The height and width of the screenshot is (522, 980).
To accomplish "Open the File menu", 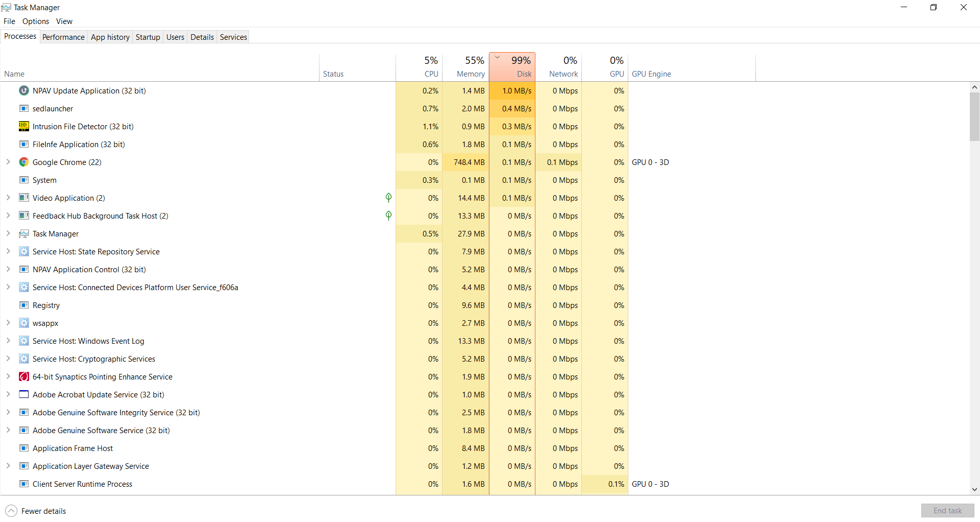I will pos(9,21).
